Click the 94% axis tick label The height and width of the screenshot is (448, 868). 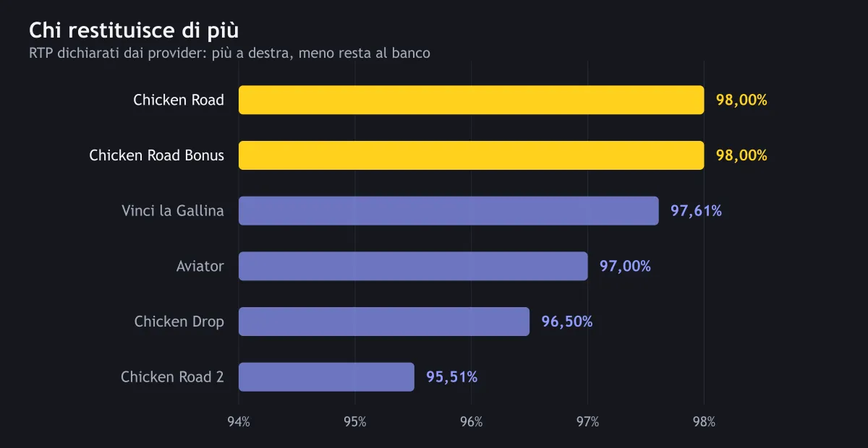[x=239, y=422]
